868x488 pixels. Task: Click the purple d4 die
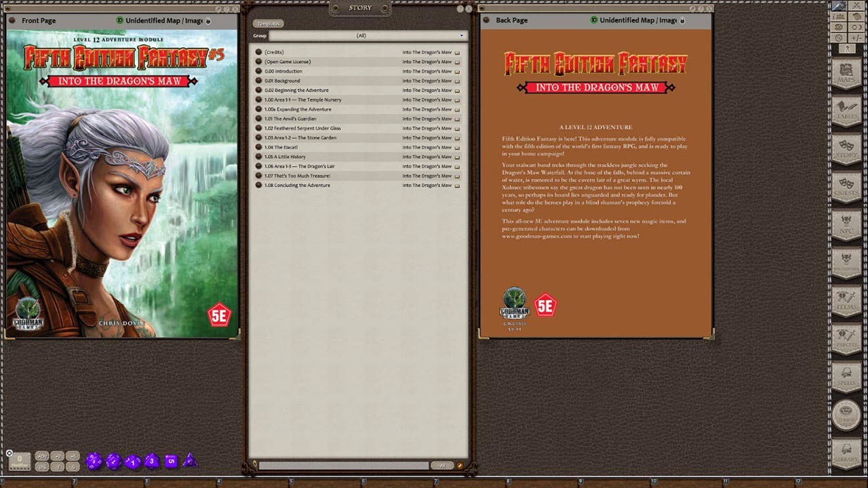pyautogui.click(x=191, y=460)
